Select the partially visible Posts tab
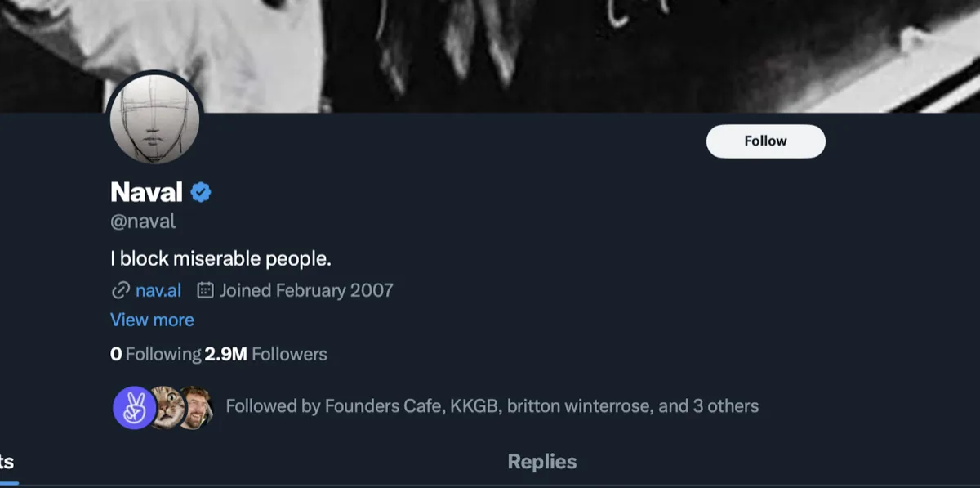Screen dimensions: 980x488 (x=7, y=462)
